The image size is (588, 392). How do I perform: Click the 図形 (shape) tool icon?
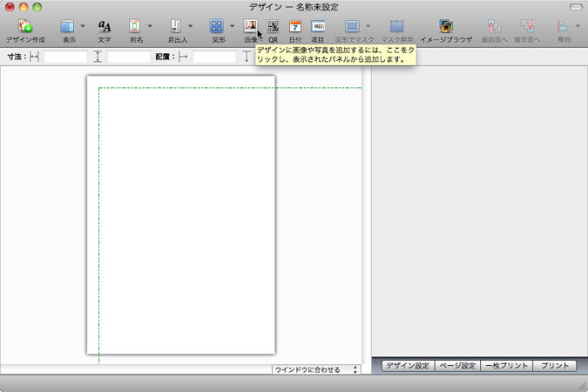(217, 27)
